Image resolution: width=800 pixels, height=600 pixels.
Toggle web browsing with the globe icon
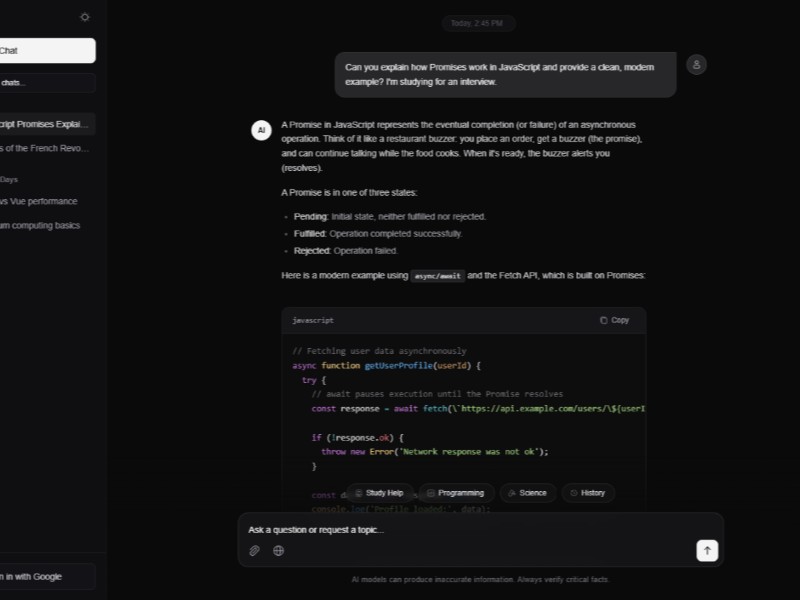[x=277, y=550]
